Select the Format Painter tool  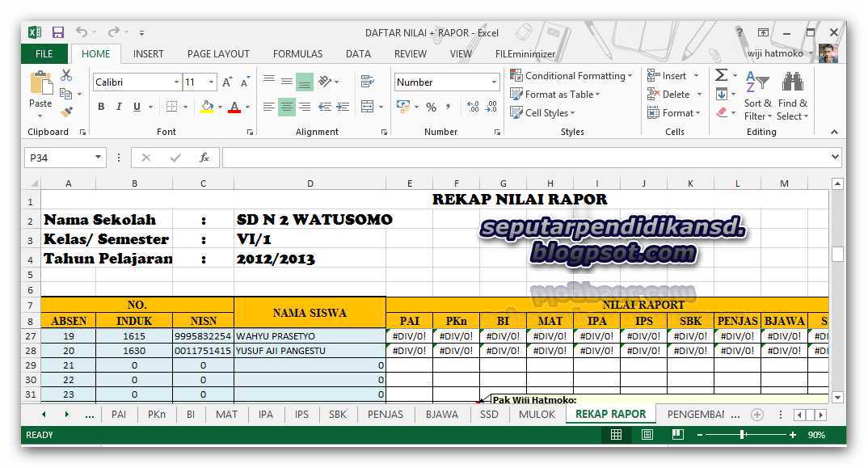click(x=68, y=111)
